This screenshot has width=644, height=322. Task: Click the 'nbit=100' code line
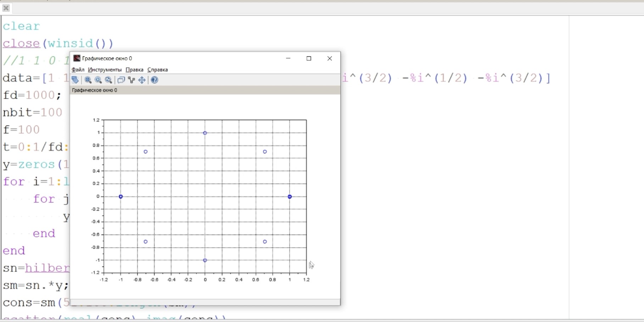click(33, 112)
